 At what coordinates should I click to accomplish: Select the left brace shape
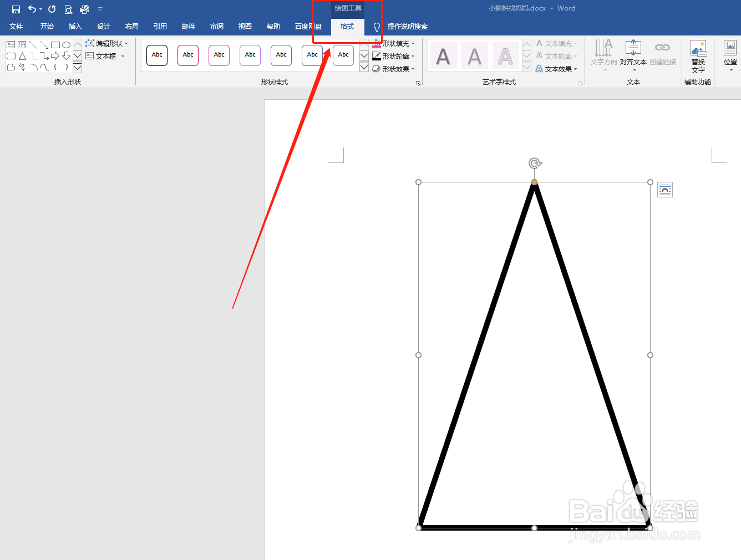click(55, 67)
